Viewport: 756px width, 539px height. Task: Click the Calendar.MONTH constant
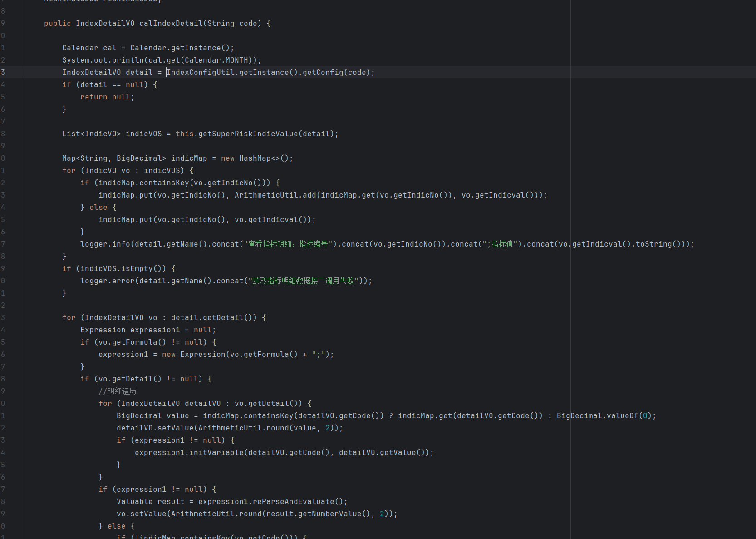tap(216, 60)
